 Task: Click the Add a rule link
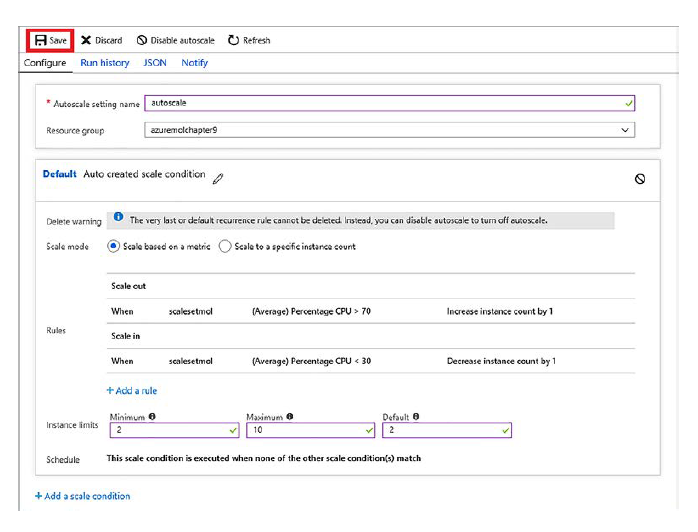(132, 391)
